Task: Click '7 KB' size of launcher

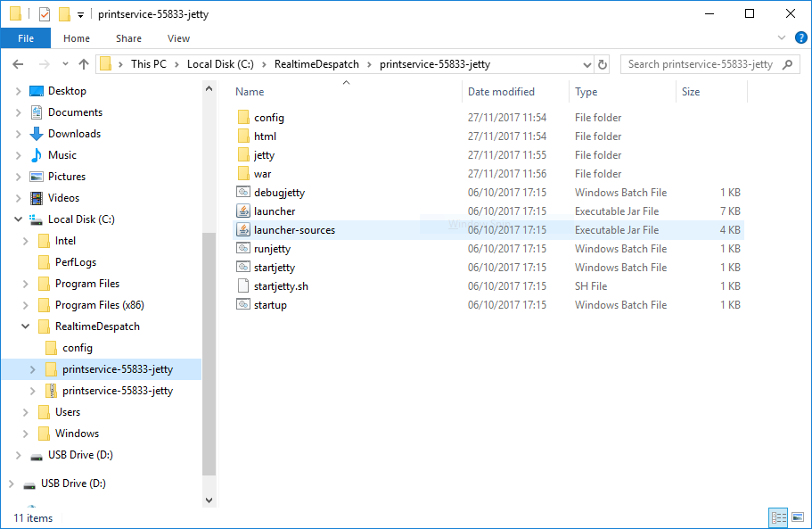Action: [730, 211]
